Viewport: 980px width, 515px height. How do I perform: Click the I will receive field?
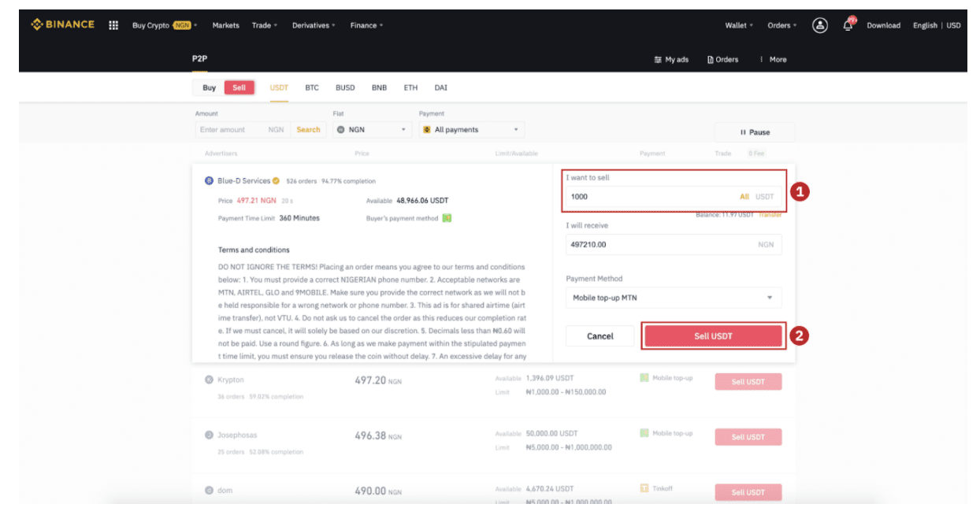pos(674,245)
